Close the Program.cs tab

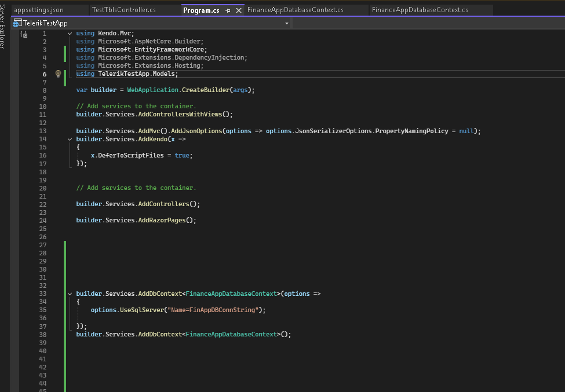tap(239, 10)
